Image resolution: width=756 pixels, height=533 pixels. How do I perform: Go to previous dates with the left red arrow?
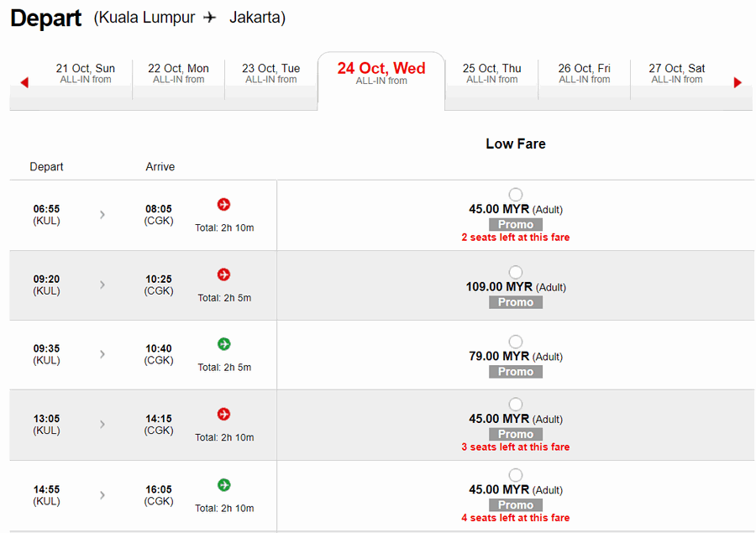[24, 82]
